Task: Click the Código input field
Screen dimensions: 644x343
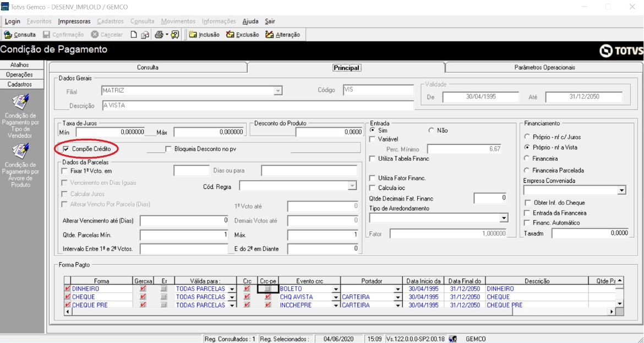Action: pyautogui.click(x=378, y=90)
